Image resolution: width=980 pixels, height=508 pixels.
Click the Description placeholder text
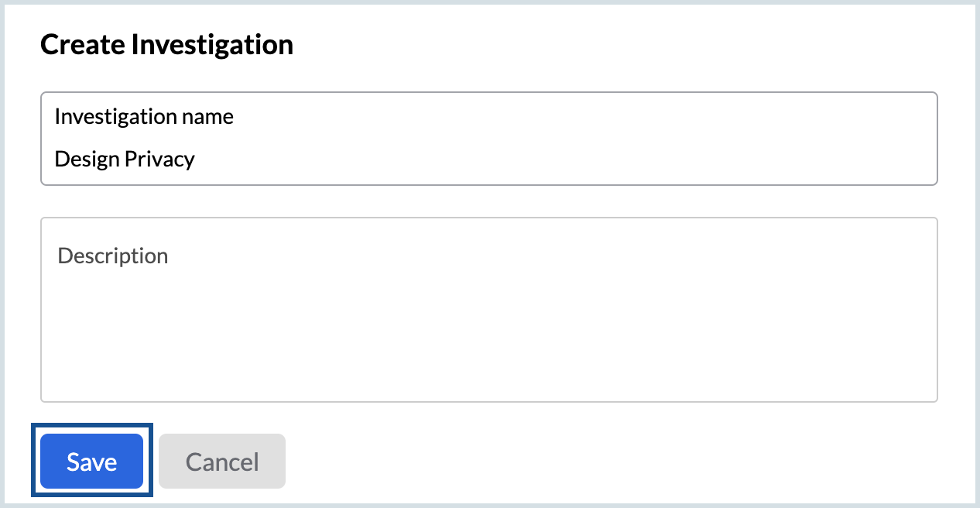(113, 256)
